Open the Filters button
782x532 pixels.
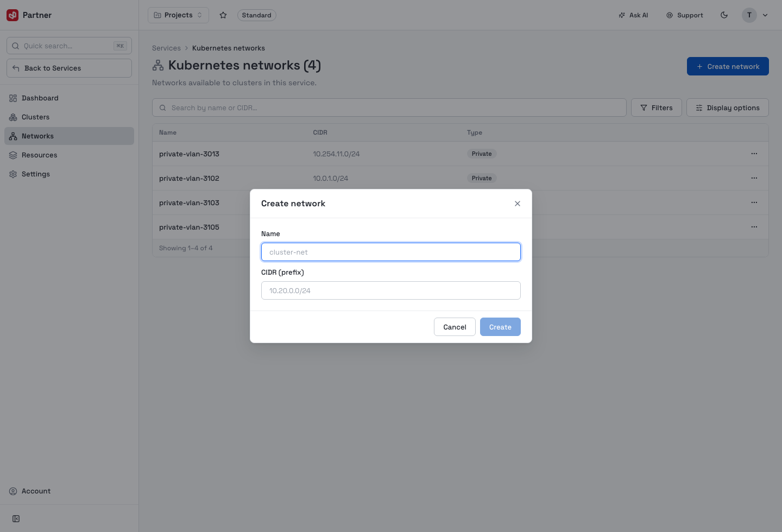click(657, 107)
